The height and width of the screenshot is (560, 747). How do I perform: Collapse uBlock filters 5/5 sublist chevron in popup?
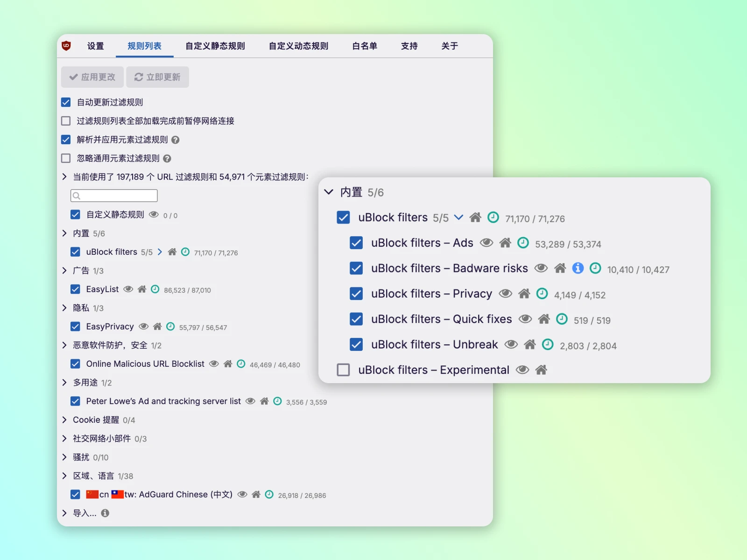pyautogui.click(x=458, y=217)
